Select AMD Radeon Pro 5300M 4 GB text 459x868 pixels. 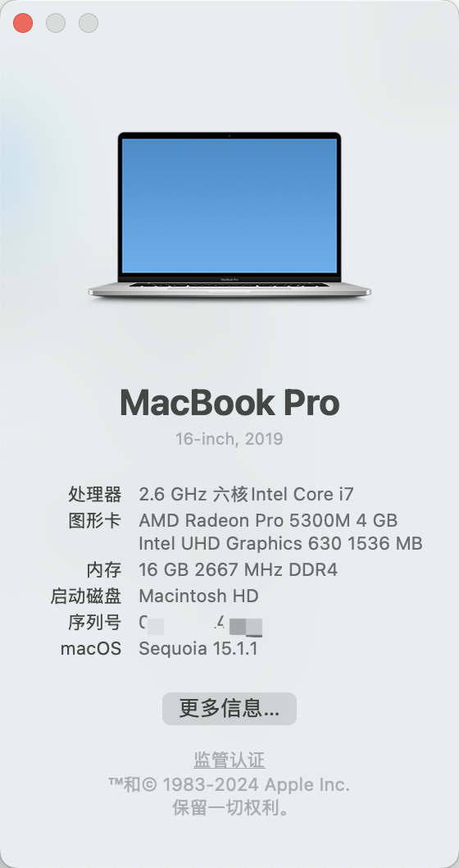click(x=268, y=520)
